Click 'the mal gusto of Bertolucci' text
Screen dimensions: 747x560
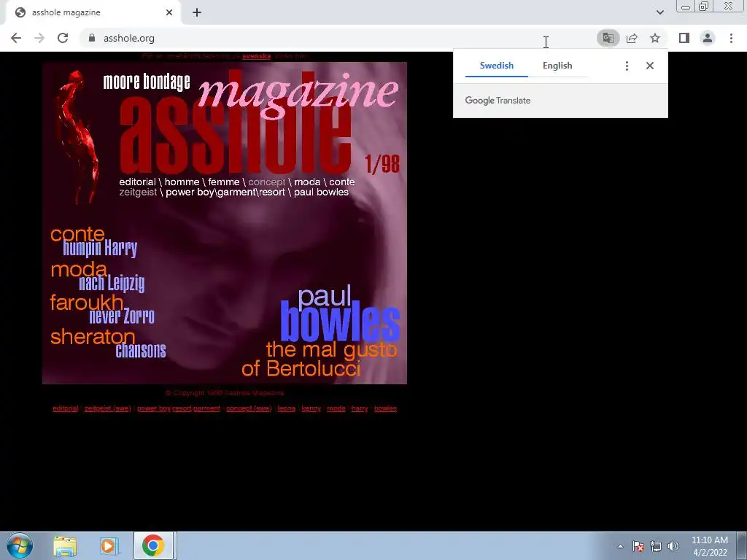(320, 359)
